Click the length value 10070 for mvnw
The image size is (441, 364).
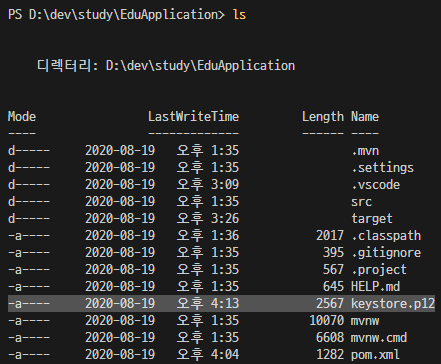point(326,321)
